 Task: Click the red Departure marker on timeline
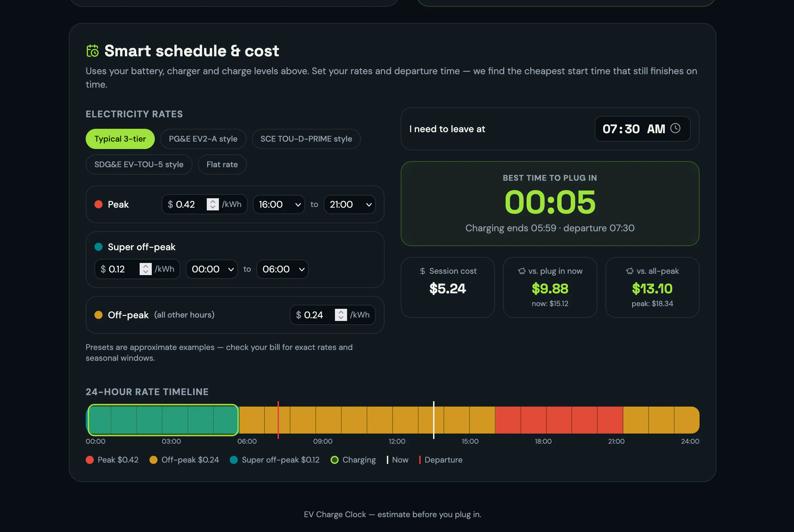tap(278, 420)
